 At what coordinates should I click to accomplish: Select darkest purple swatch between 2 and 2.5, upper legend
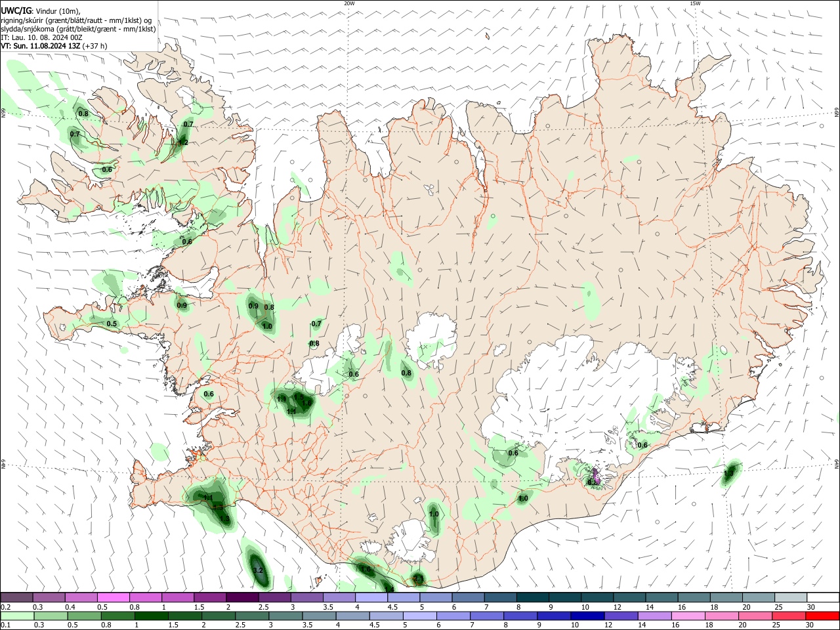tap(241, 597)
